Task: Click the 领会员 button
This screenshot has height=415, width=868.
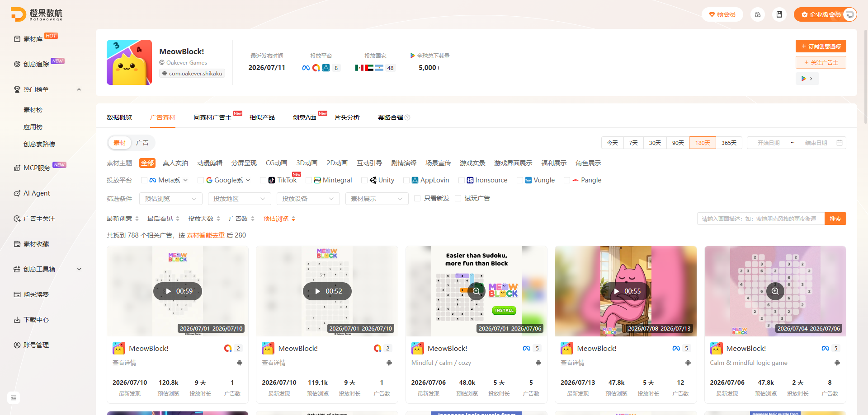Action: 722,14
